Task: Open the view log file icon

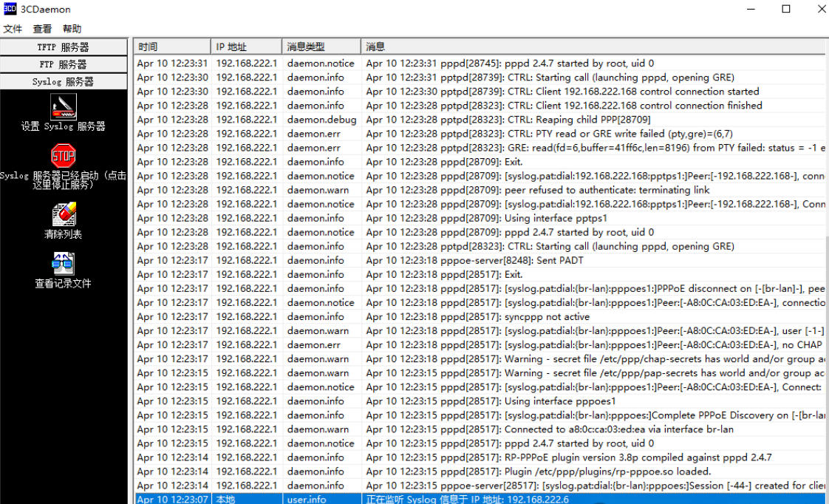Action: [x=64, y=263]
